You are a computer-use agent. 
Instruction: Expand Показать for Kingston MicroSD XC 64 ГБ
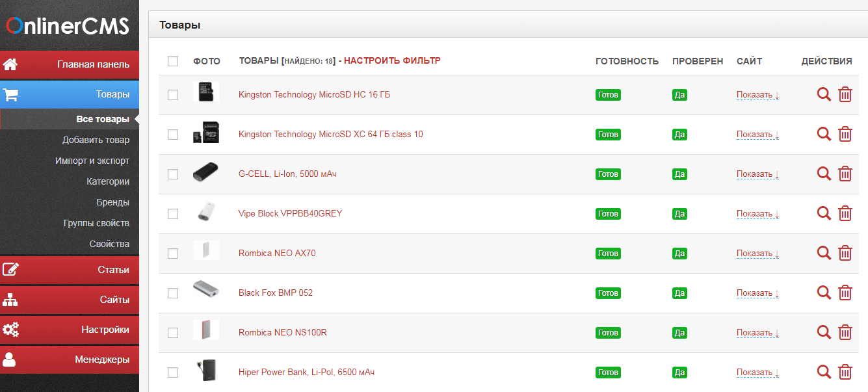tap(757, 135)
